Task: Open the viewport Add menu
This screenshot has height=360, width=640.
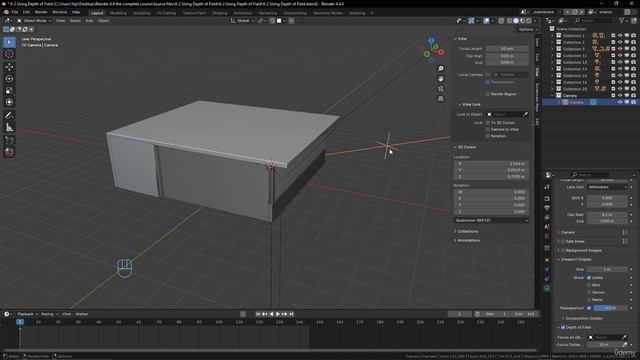Action: coord(89,20)
